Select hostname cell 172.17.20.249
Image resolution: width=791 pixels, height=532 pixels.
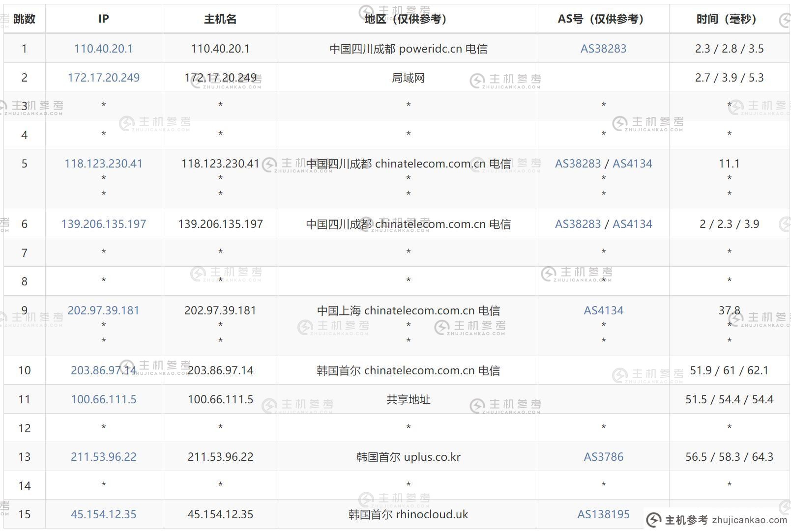(220, 78)
